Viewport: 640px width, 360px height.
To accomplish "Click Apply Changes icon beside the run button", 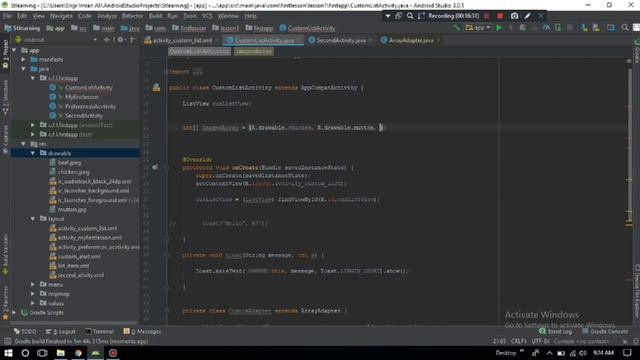I will (x=511, y=28).
